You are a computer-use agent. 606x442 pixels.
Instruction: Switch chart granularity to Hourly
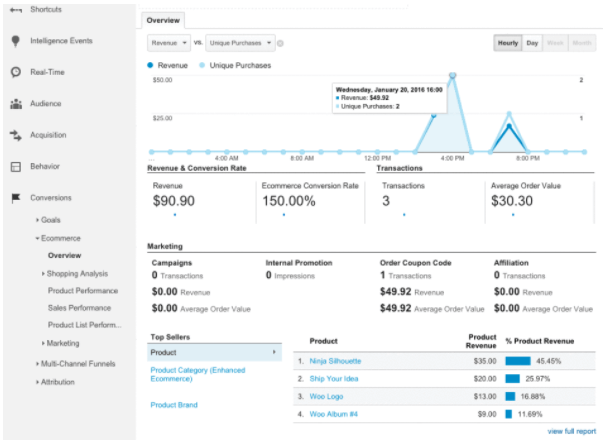507,43
